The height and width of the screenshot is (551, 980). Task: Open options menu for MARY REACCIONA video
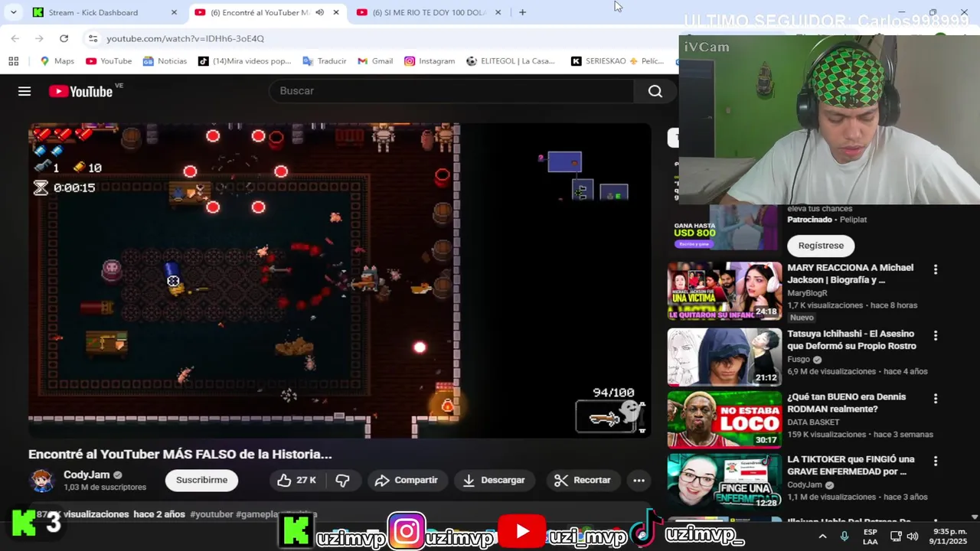(x=935, y=269)
